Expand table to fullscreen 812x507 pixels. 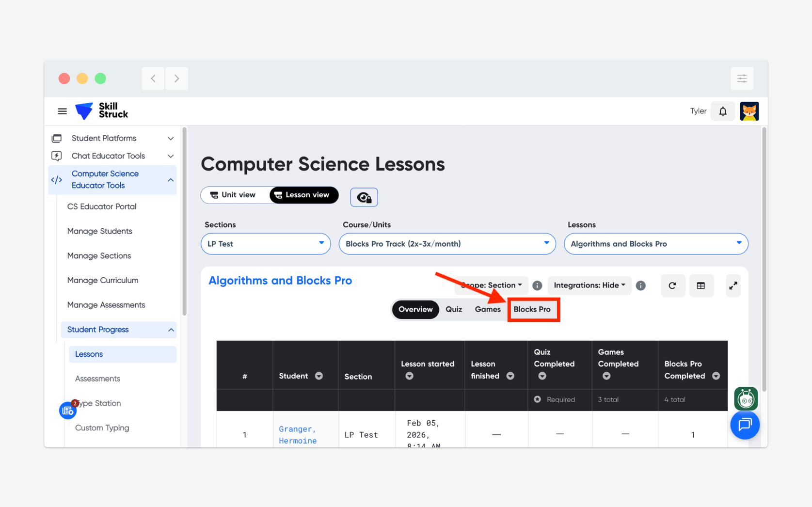[733, 285]
